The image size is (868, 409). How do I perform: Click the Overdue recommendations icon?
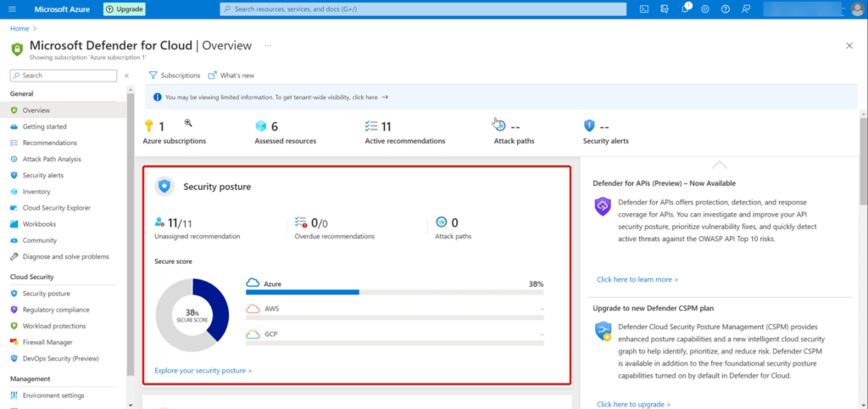301,222
